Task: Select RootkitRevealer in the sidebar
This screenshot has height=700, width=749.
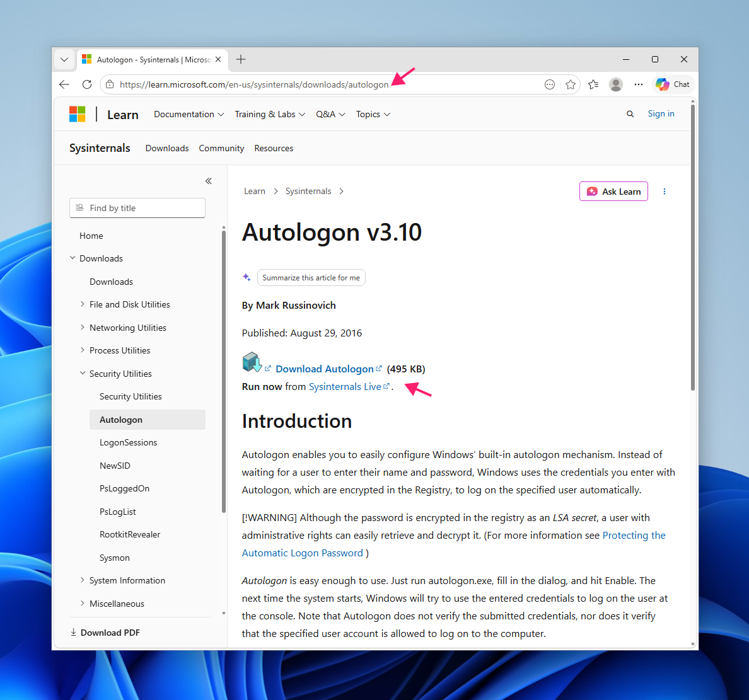Action: coord(130,534)
